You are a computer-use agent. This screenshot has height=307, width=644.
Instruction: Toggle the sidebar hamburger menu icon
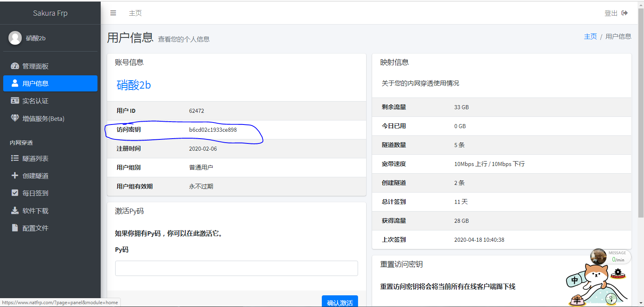[x=113, y=13]
